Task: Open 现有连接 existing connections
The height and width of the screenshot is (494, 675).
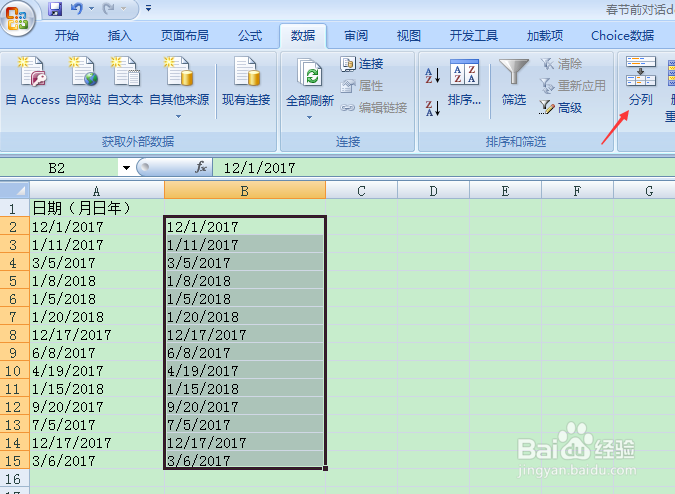Action: click(x=246, y=82)
